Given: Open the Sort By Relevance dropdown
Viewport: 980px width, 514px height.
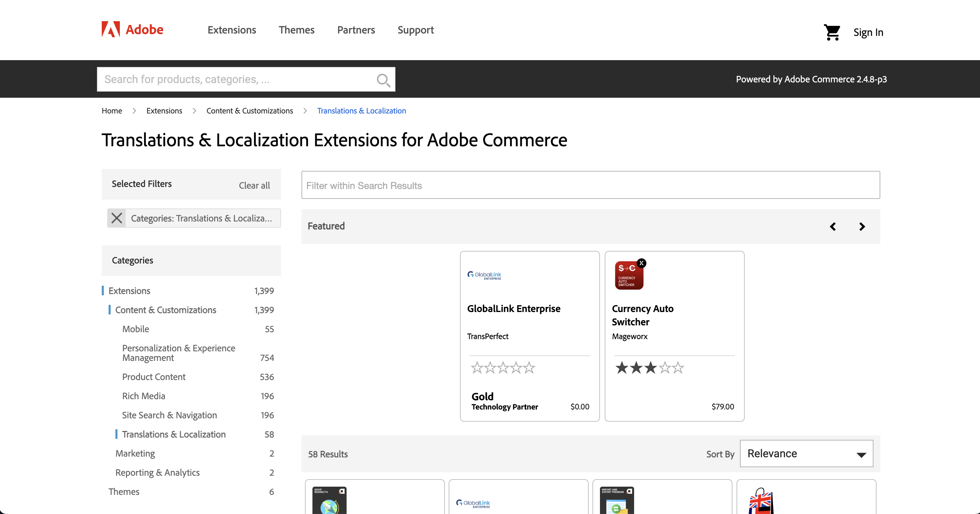Looking at the screenshot, I should tap(806, 454).
